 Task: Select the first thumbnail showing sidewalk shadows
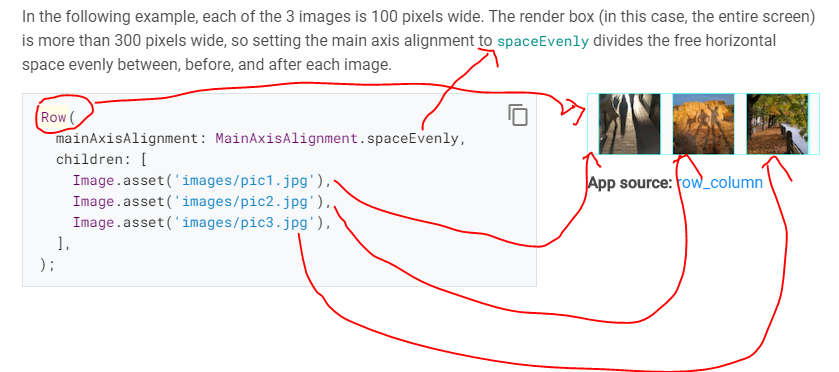[x=629, y=124]
